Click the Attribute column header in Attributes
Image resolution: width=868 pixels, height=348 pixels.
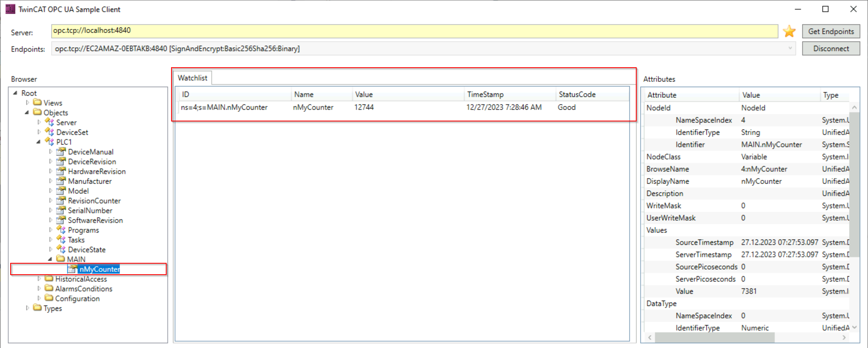[691, 95]
